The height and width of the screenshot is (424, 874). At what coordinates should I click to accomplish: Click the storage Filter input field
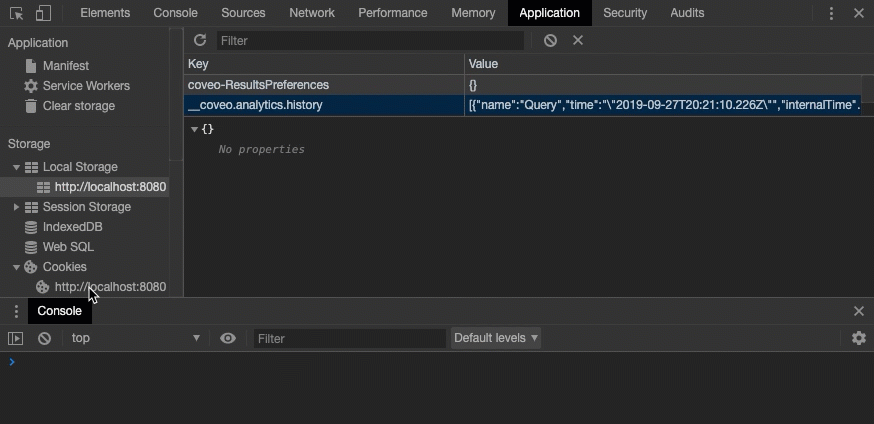[x=370, y=41]
